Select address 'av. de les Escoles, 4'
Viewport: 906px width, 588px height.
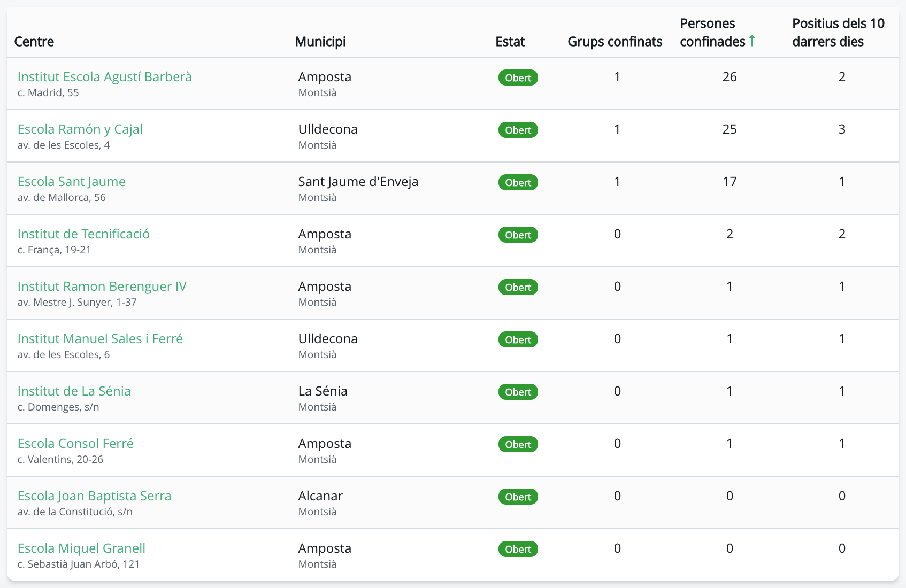[64, 145]
